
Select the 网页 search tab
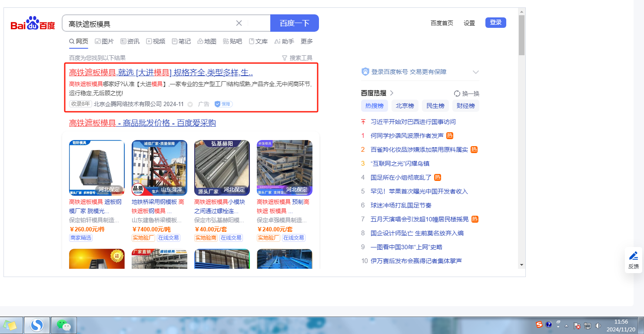tap(79, 41)
